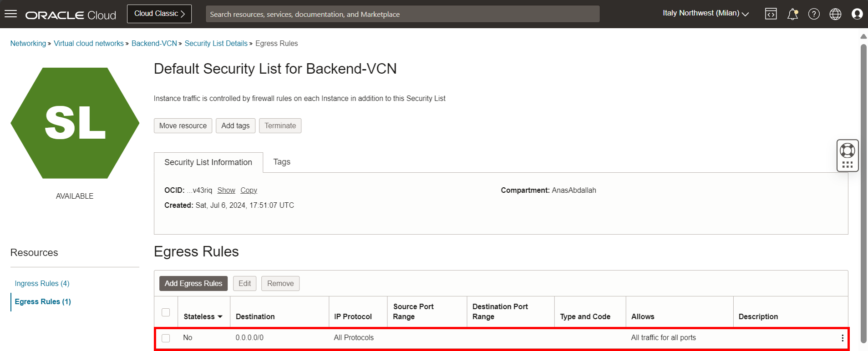Sort by the Stateless column arrow
Screen dimensions: 868x351
point(220,316)
